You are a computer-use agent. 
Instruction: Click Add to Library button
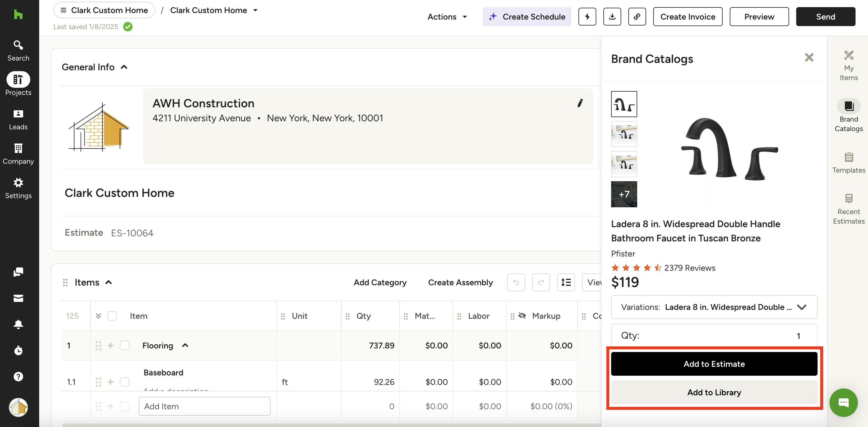coord(714,392)
